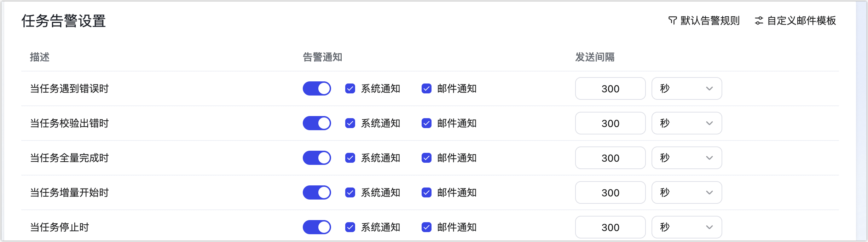Viewport: 868px width, 242px height.
Task: Uncheck 邮件通知 for 当任务校验出错时
Action: click(427, 123)
